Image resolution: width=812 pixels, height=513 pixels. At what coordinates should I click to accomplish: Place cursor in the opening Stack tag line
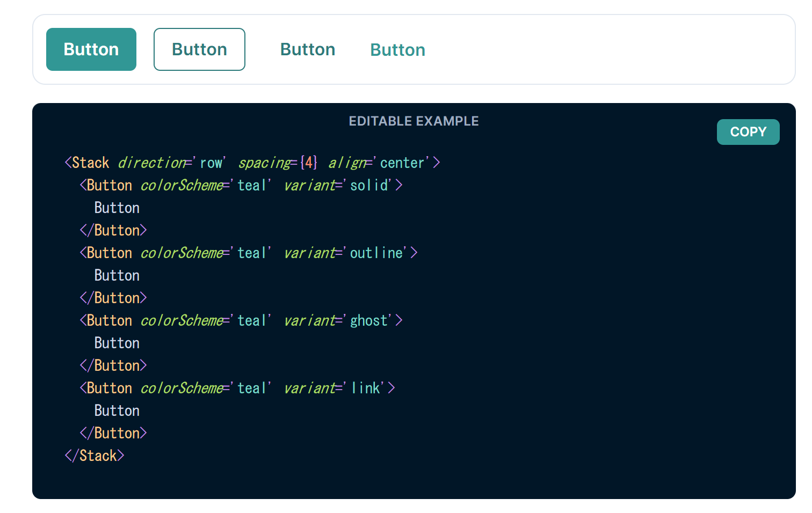click(252, 163)
